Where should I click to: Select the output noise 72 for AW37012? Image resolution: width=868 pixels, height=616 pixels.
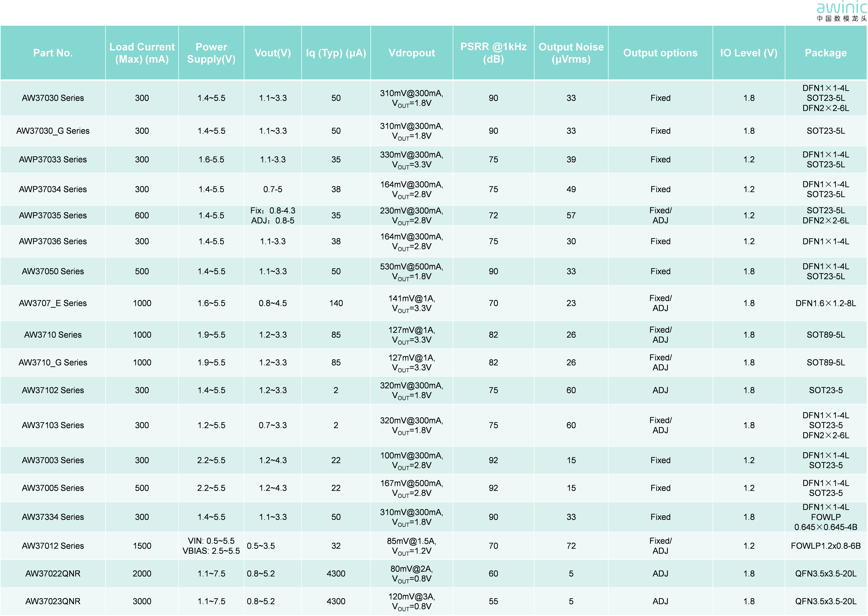(x=571, y=546)
